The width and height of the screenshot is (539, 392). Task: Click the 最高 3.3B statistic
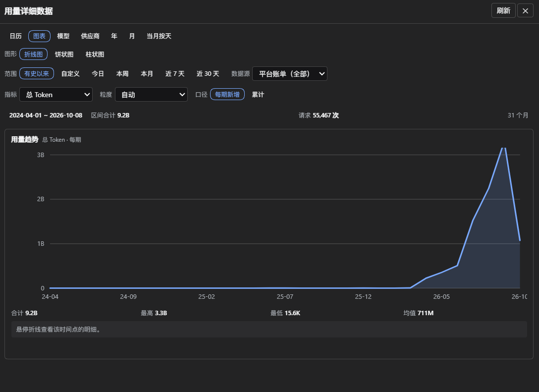click(154, 313)
